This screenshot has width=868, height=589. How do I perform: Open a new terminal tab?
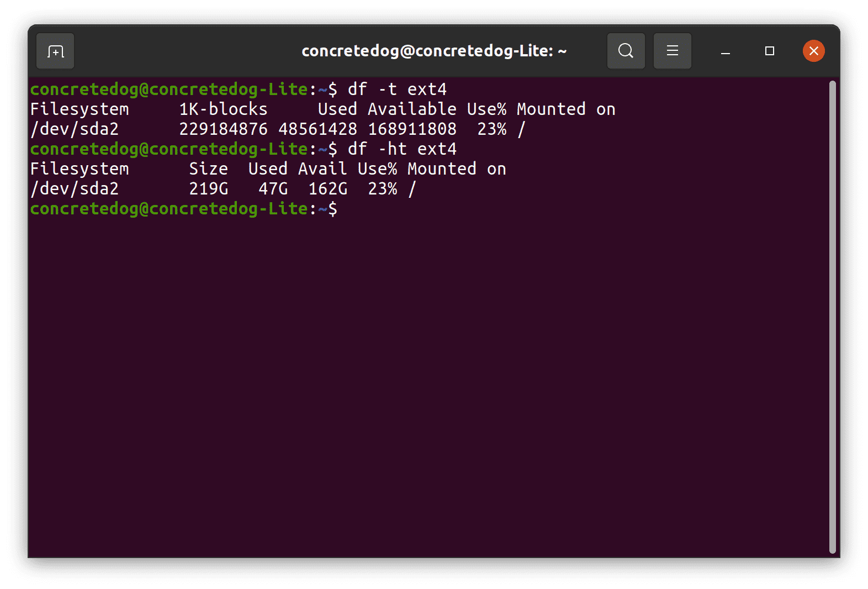55,51
